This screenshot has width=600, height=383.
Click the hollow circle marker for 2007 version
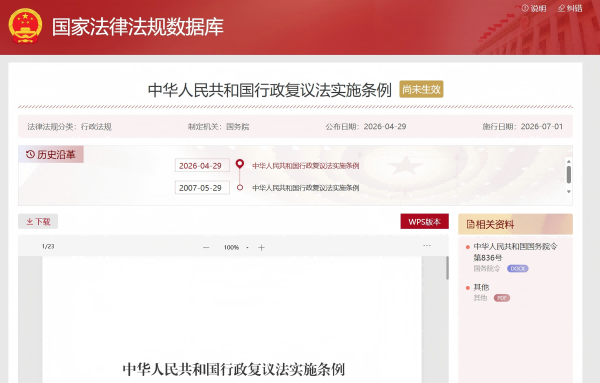(240, 187)
